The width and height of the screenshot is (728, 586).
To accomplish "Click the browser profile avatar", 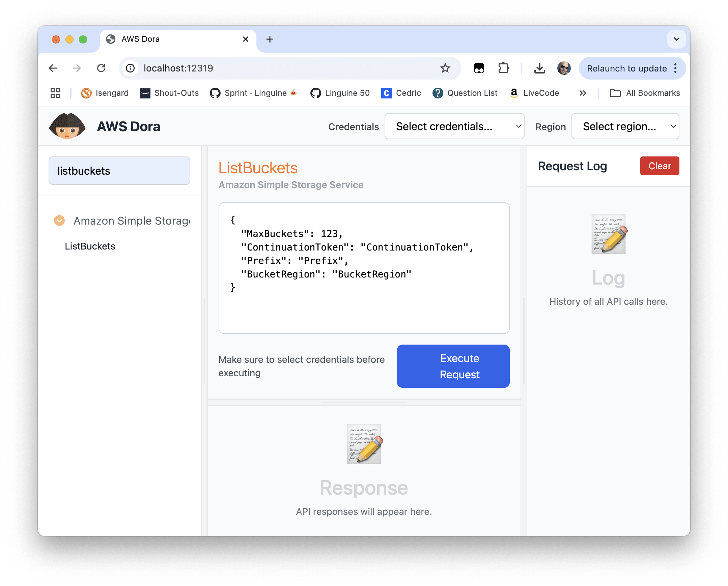I will pos(563,68).
